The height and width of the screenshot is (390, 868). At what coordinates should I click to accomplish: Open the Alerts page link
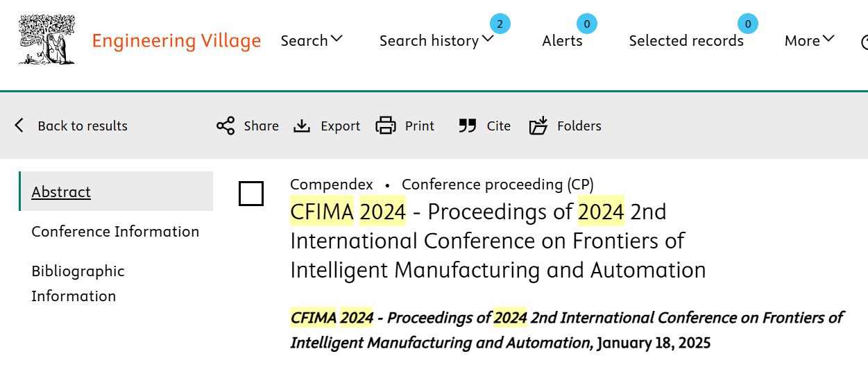coord(562,41)
